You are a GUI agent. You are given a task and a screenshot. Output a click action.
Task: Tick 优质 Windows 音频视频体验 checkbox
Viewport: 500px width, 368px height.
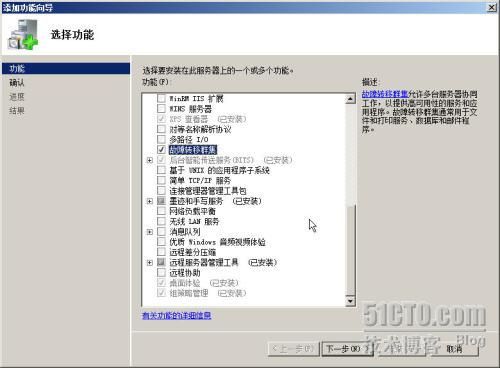coord(161,242)
